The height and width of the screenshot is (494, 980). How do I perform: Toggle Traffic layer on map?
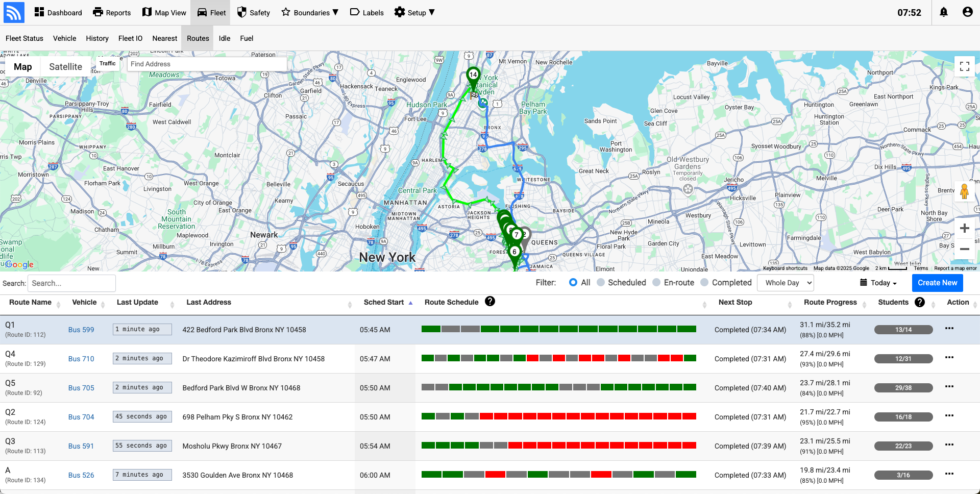tap(107, 64)
